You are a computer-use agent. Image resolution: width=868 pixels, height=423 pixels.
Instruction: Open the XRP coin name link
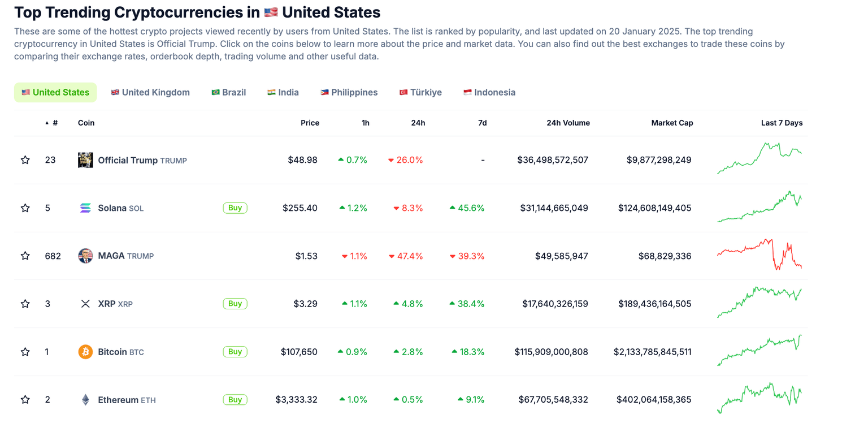[x=106, y=304]
